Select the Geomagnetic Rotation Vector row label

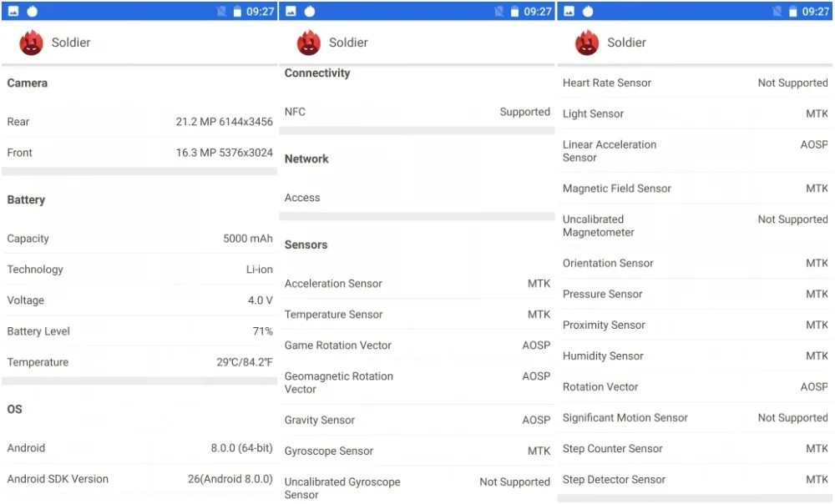click(x=339, y=383)
